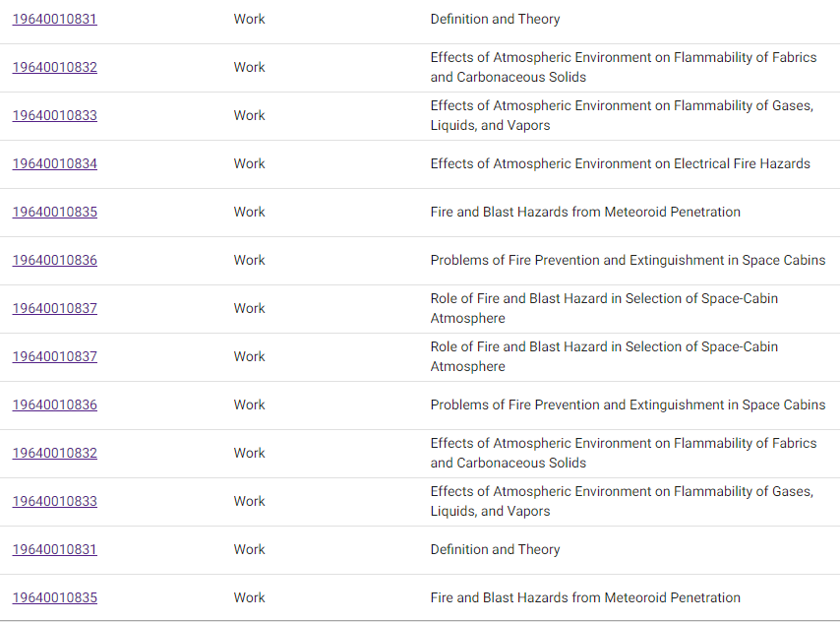The height and width of the screenshot is (622, 840).
Task: Open record link 19640010834
Action: point(55,164)
